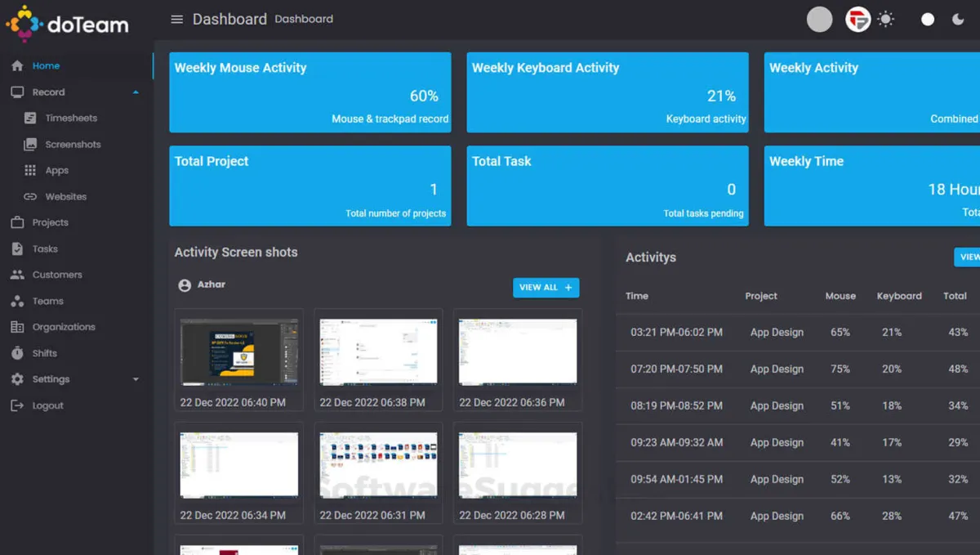The width and height of the screenshot is (980, 555).
Task: Click the grey user avatar circle
Action: (x=819, y=19)
